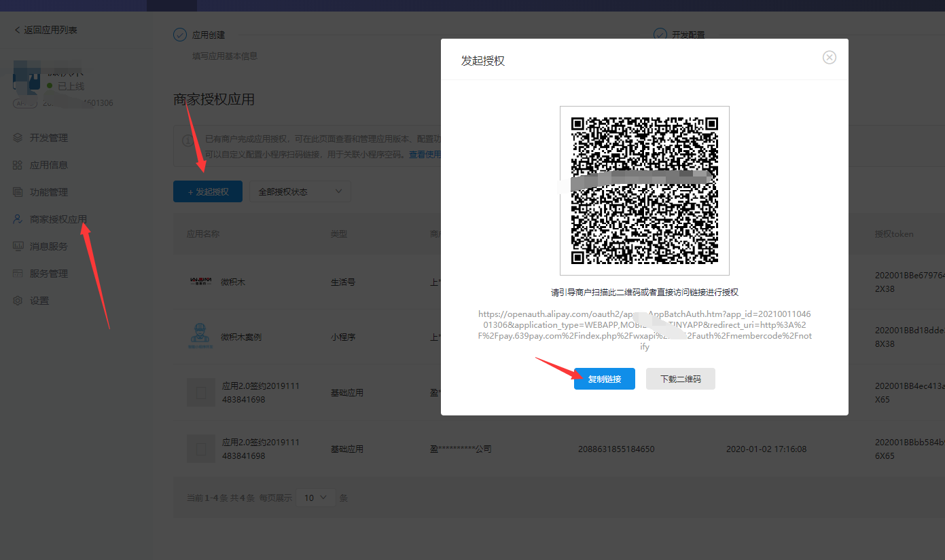Open 消息服务 in the sidebar
The image size is (945, 560).
click(x=49, y=246)
